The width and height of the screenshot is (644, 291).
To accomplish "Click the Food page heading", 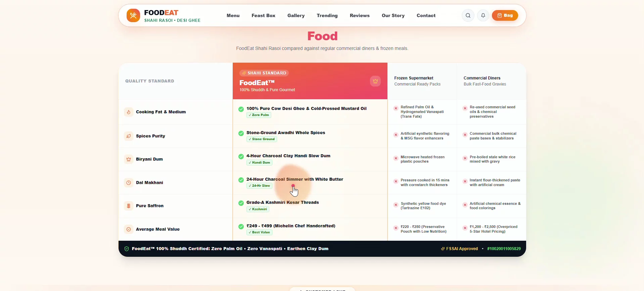I will pyautogui.click(x=322, y=36).
